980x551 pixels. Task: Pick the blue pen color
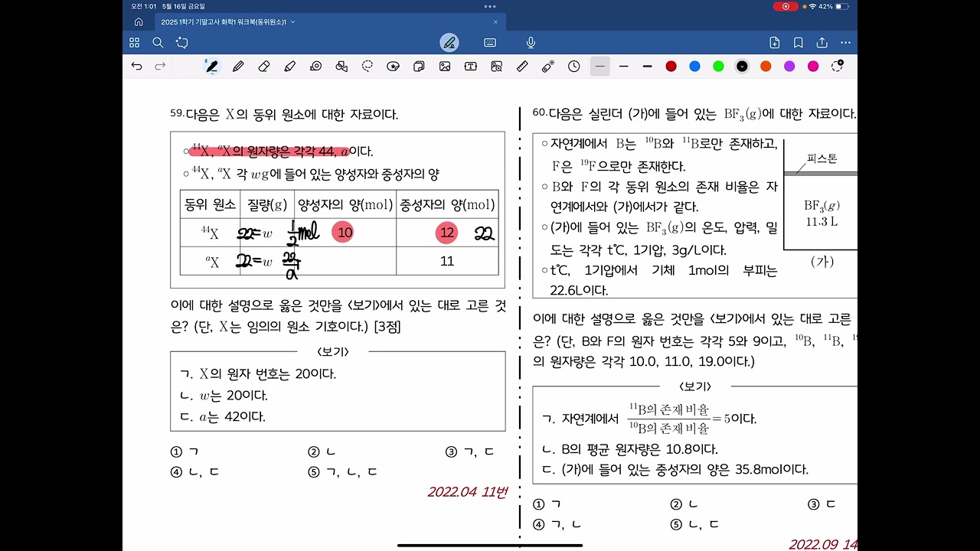(694, 67)
